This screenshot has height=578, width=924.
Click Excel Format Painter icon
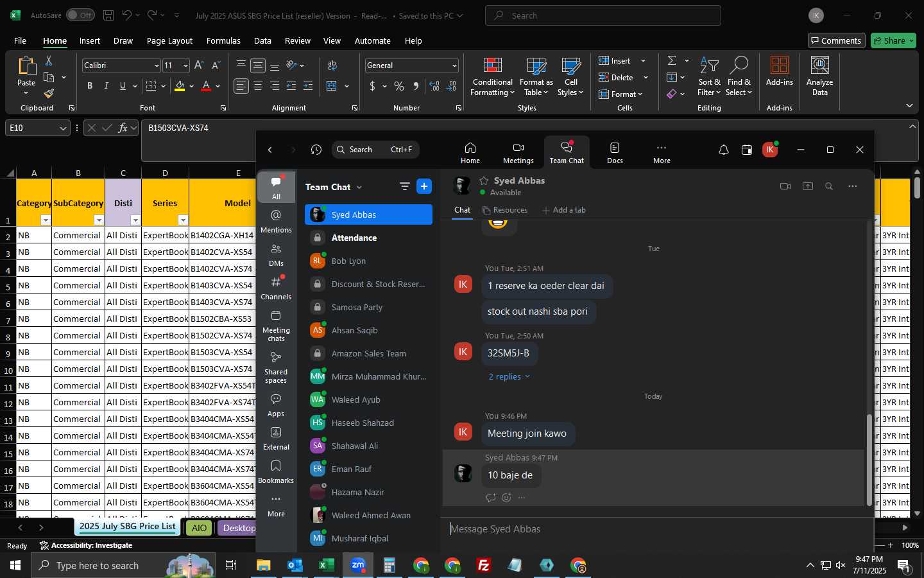point(49,94)
